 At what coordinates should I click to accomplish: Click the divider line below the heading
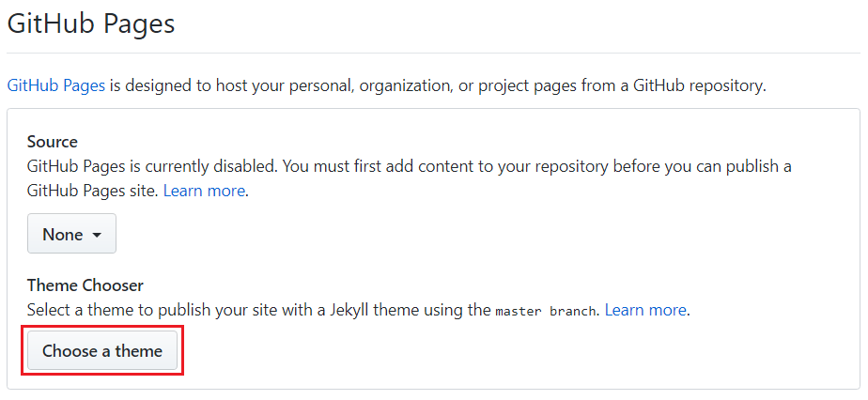click(433, 53)
